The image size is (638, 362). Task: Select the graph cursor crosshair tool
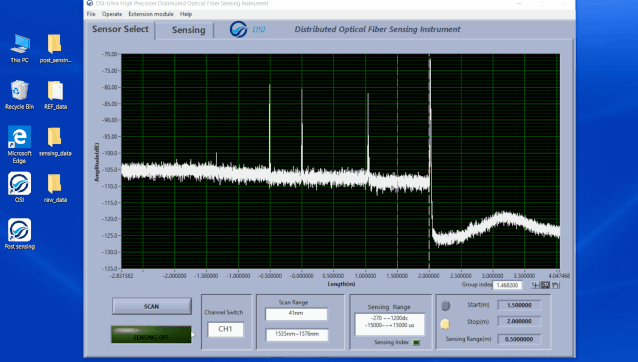pos(535,286)
